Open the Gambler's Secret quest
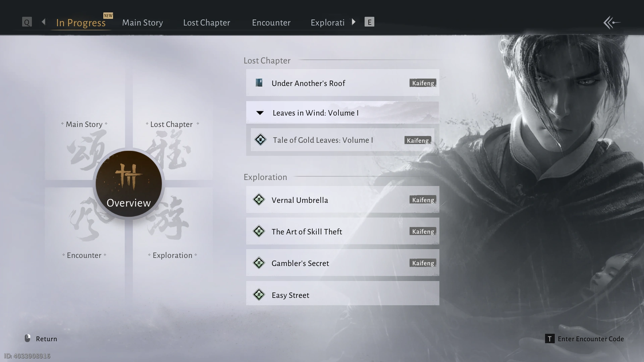Image resolution: width=644 pixels, height=362 pixels. tap(342, 263)
